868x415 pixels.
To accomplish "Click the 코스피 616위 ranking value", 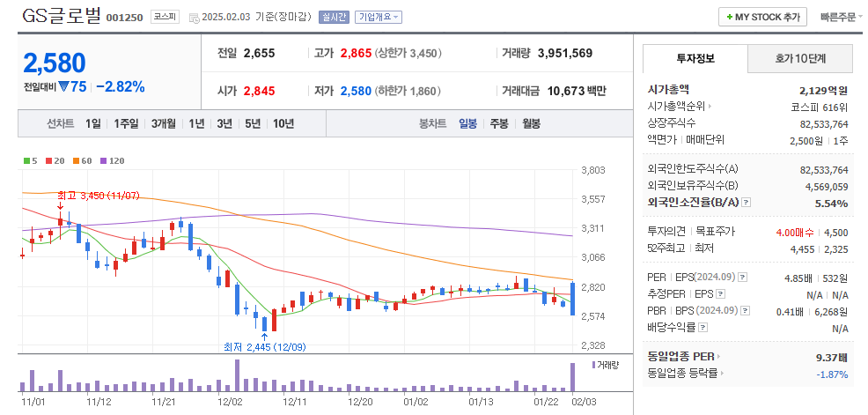I will (820, 107).
